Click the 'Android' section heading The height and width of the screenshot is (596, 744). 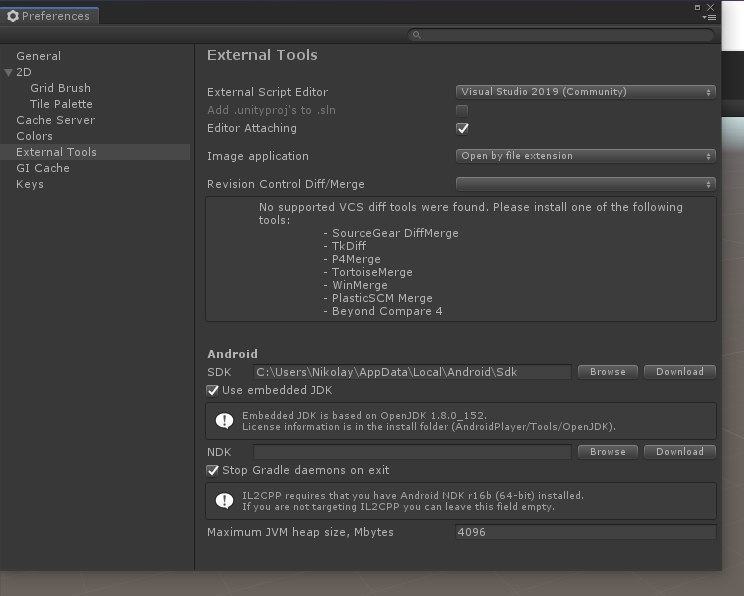coord(232,354)
